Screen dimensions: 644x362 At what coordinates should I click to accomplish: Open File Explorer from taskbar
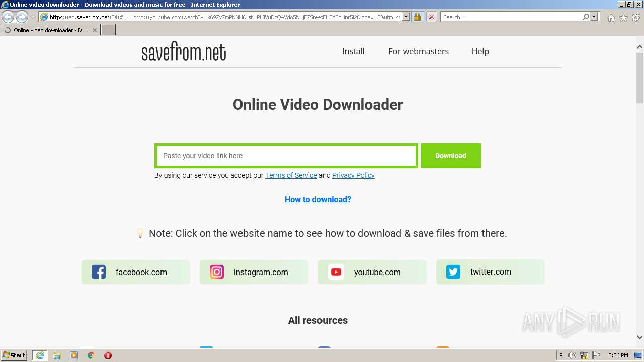click(57, 355)
